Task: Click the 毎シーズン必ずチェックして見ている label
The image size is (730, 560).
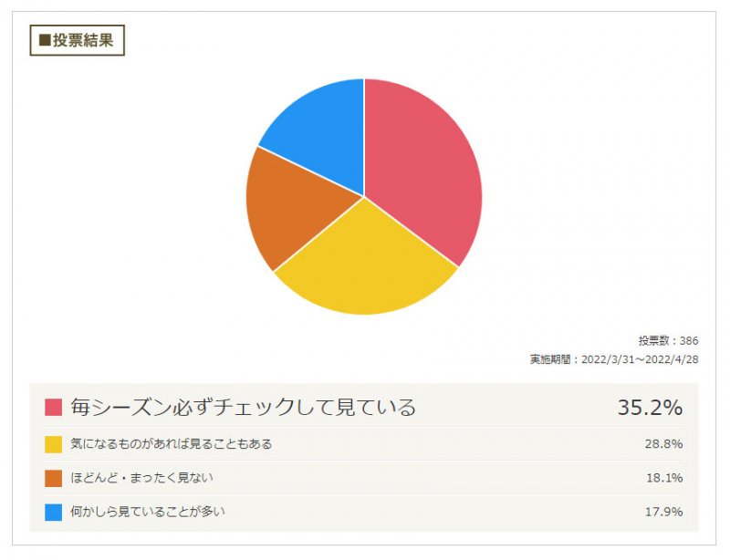Action: [243, 408]
